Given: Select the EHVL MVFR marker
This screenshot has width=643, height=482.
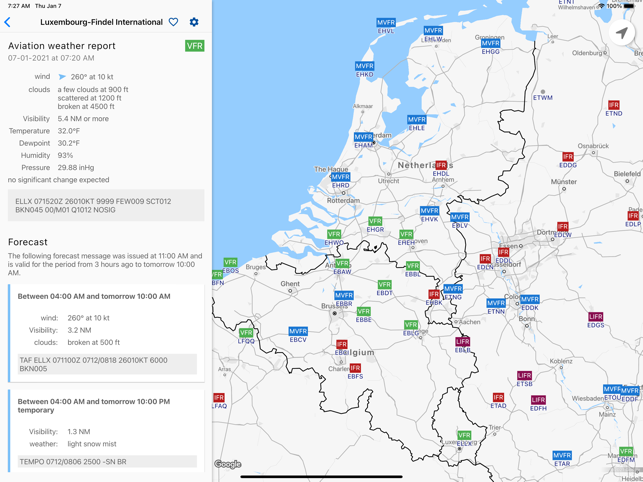Looking at the screenshot, I should pos(386,23).
